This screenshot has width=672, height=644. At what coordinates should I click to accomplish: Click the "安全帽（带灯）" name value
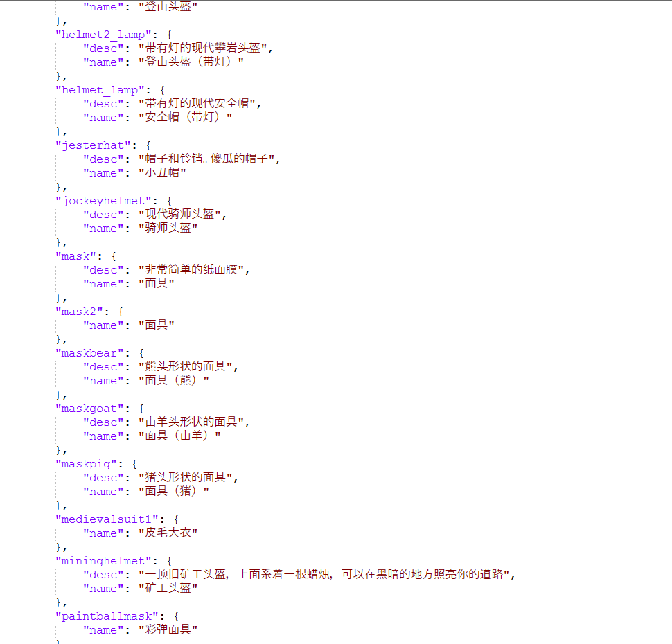(x=185, y=118)
